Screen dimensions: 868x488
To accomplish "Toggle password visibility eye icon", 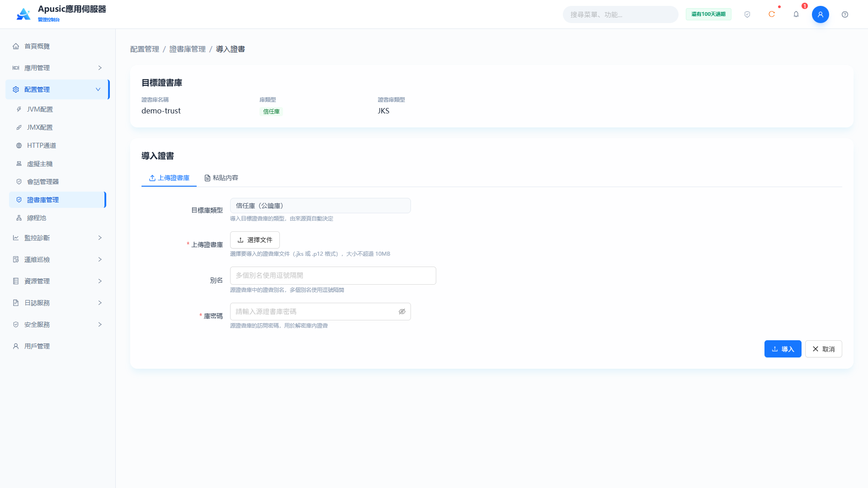I will [x=402, y=312].
